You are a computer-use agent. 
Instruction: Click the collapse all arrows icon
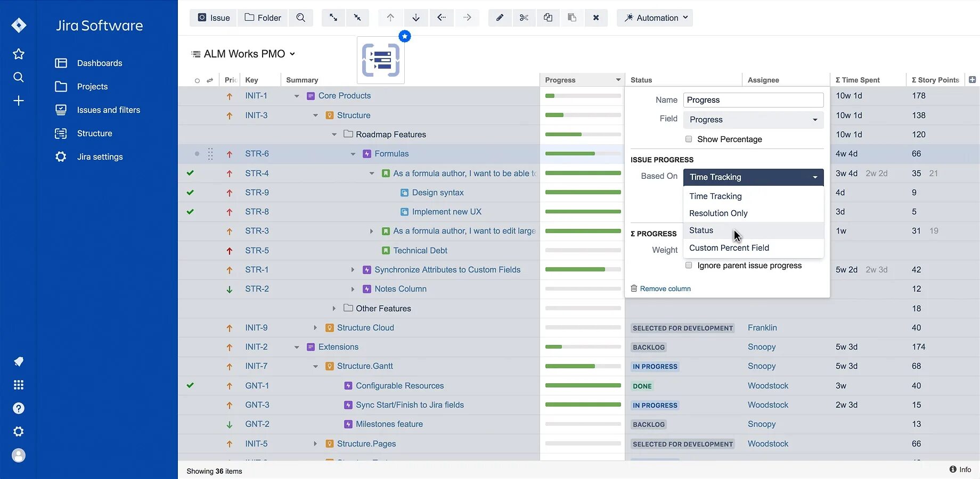pyautogui.click(x=357, y=18)
